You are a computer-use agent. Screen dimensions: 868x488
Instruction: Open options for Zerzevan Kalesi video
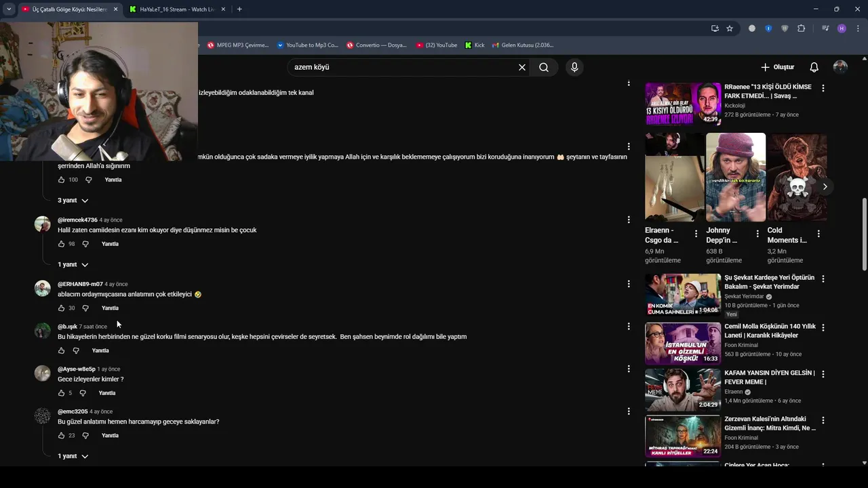point(823,420)
